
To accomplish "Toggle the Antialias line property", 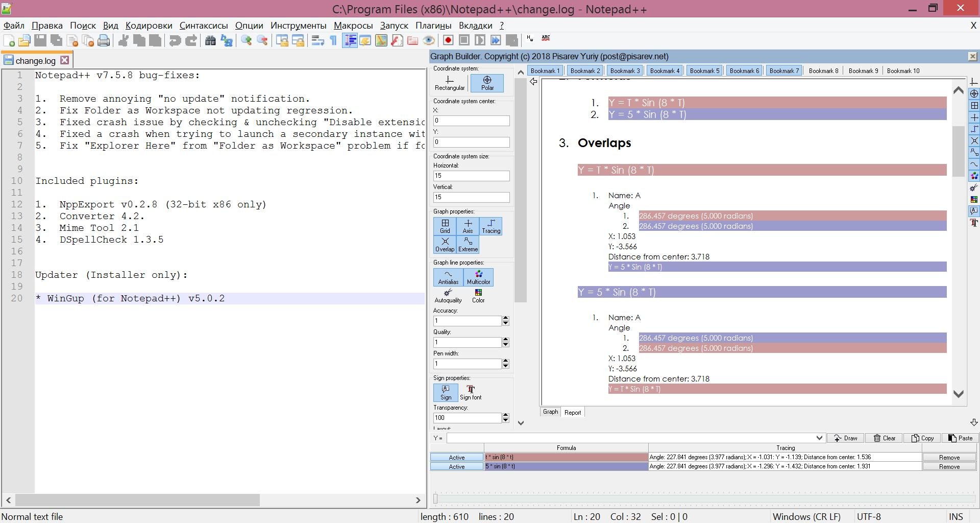I will click(x=448, y=277).
